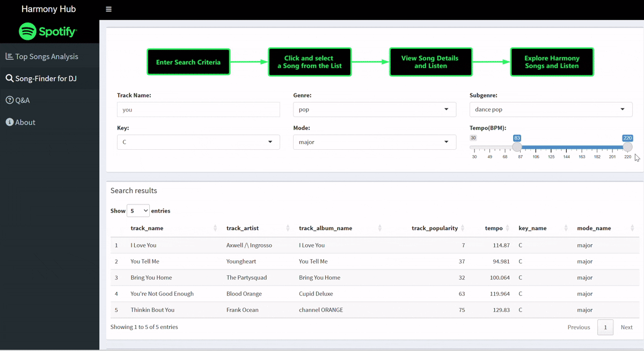Image resolution: width=644 pixels, height=351 pixels.
Task: Click the Enter Search Criteria step box
Action: (x=188, y=62)
